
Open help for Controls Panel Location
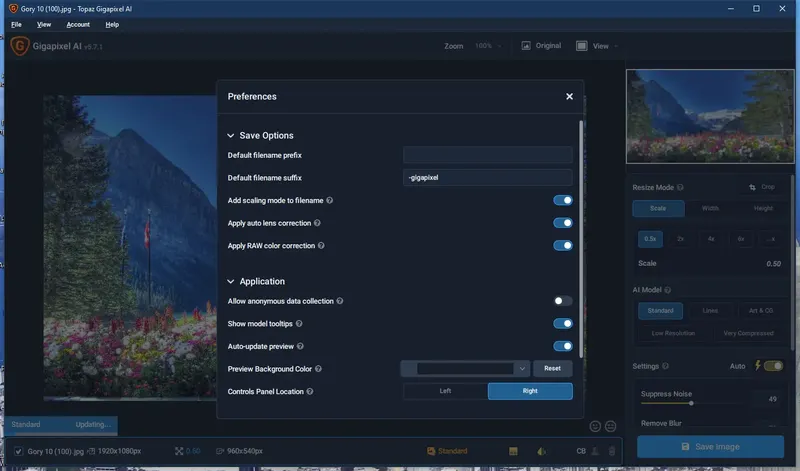(310, 391)
